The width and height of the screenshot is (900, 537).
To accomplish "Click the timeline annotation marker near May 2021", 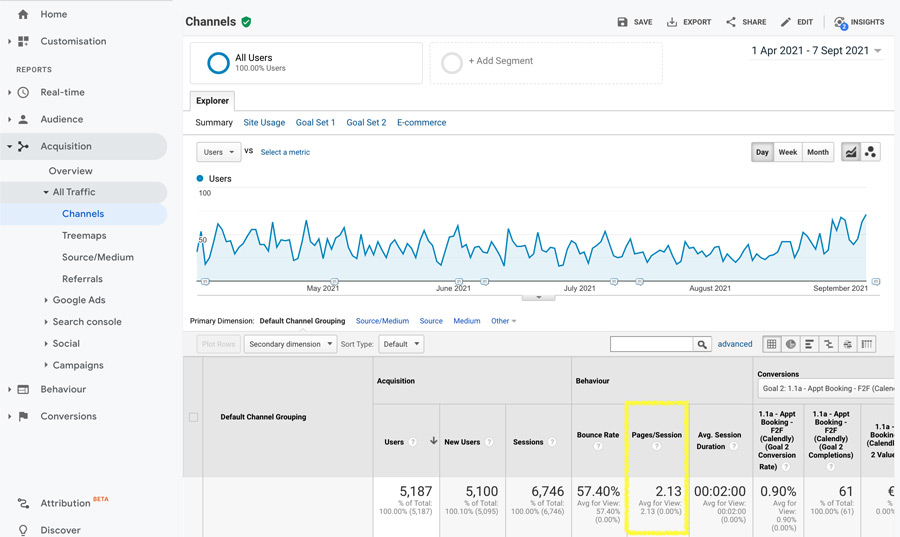I will coord(335,282).
